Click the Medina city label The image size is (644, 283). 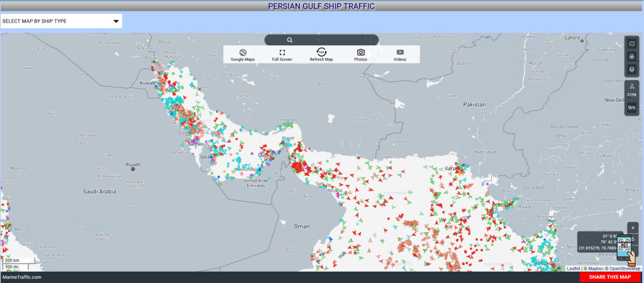18,169
